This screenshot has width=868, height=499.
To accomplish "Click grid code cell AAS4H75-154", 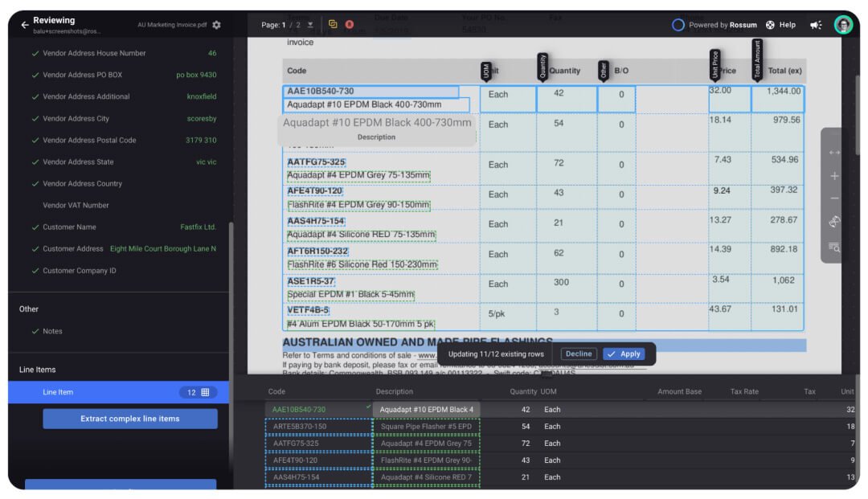I will [318, 477].
